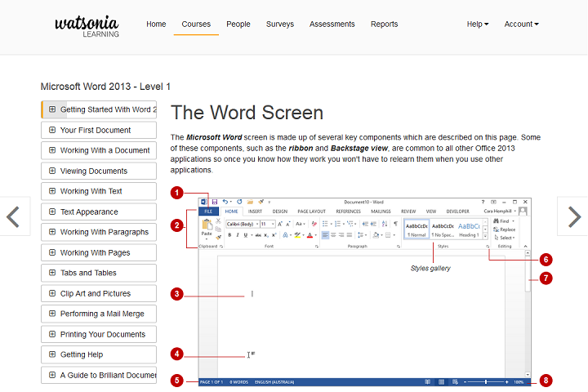This screenshot has width=588, height=392.
Task: Select the Heading 1 style in Styles gallery
Action: click(469, 229)
